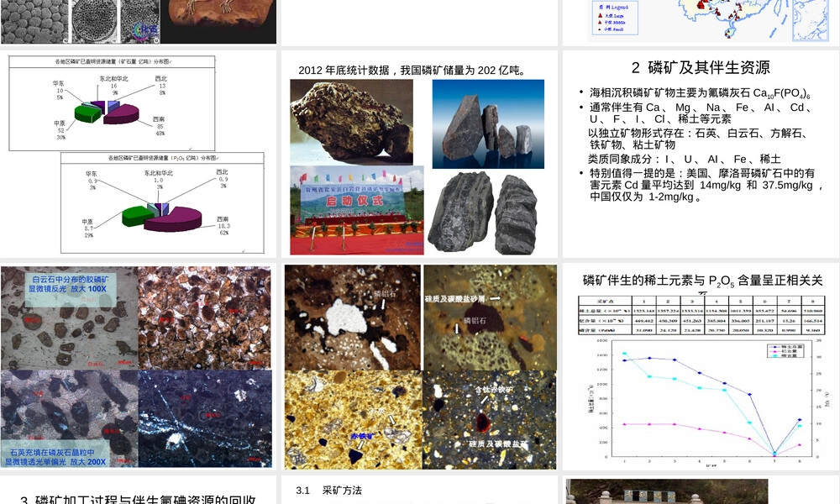Viewport: 840px width, 504px height.
Task: Click the green slice of the lower pie
Action: click(138, 216)
